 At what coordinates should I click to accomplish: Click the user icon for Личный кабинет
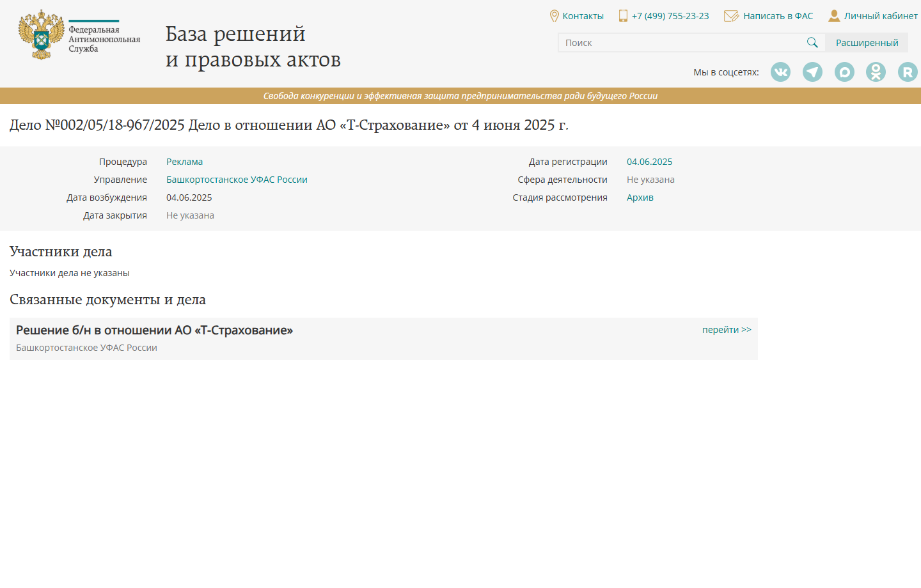834,16
